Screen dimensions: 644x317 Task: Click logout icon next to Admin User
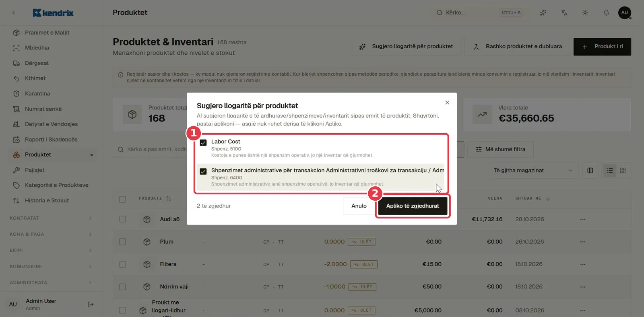[91, 305]
